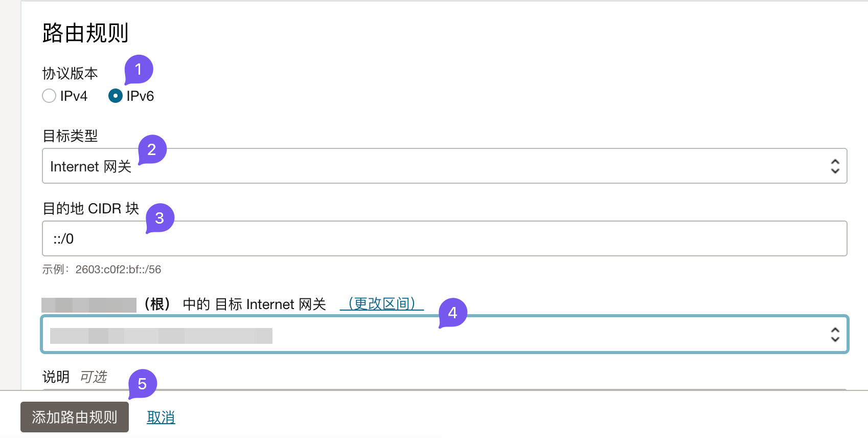Viewport: 868px width, 438px height.
Task: Click the 目标类型 dropdown up-down arrow icon
Action: (x=835, y=166)
